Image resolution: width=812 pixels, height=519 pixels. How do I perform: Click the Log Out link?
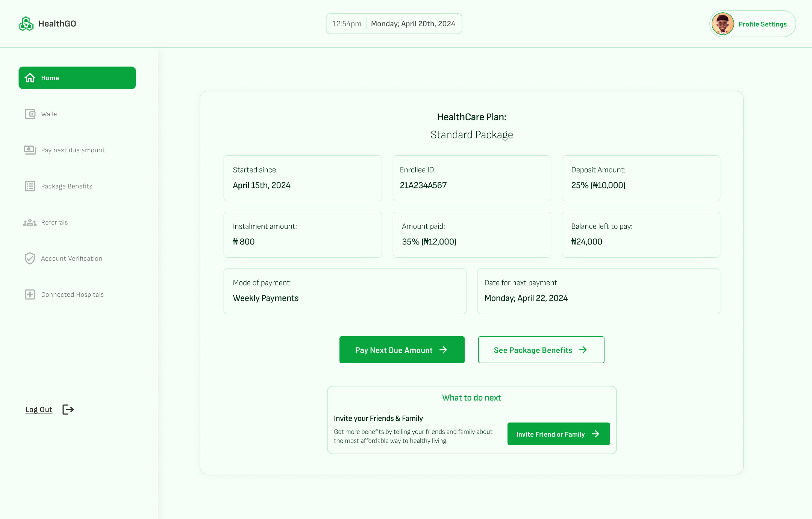39,410
